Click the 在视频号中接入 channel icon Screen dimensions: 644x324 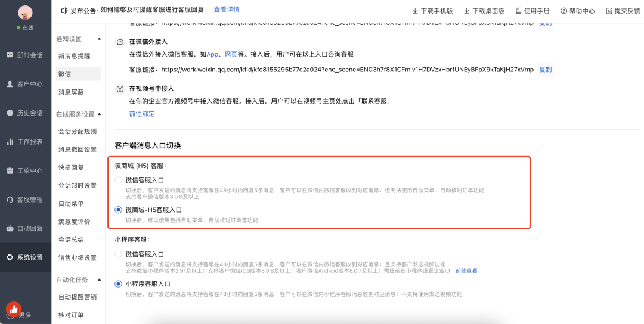120,89
